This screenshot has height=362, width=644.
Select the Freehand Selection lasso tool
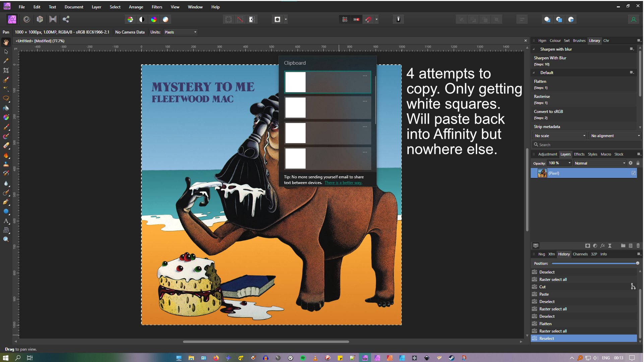pos(6,99)
